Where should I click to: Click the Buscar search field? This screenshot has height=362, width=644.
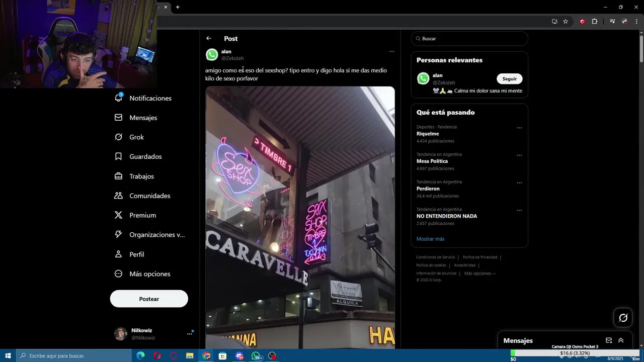(469, 39)
